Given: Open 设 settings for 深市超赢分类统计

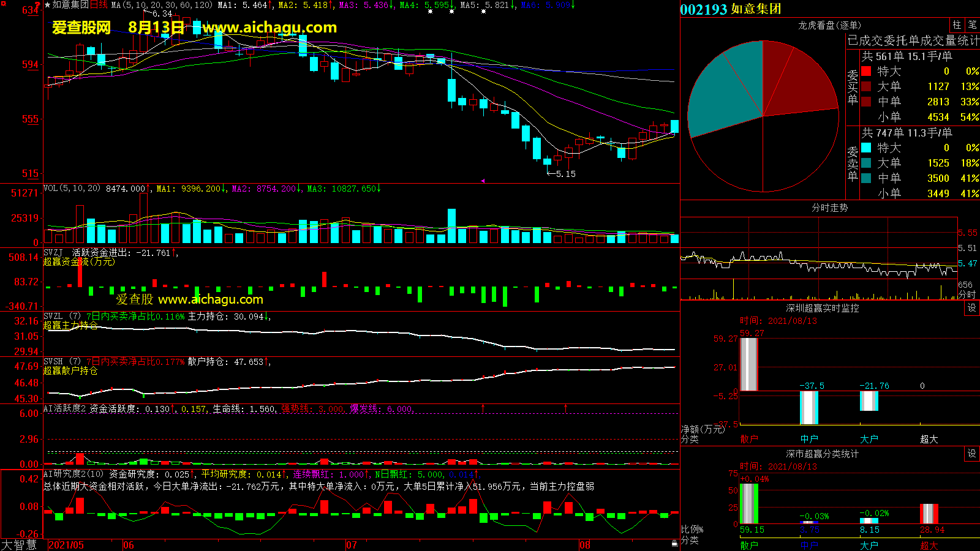Looking at the screenshot, I should 972,454.
